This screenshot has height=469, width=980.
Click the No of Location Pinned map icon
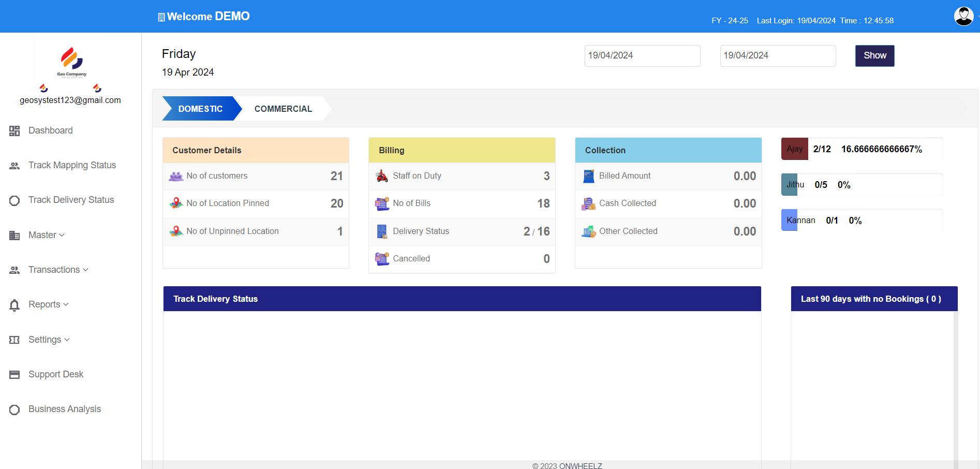coord(176,203)
